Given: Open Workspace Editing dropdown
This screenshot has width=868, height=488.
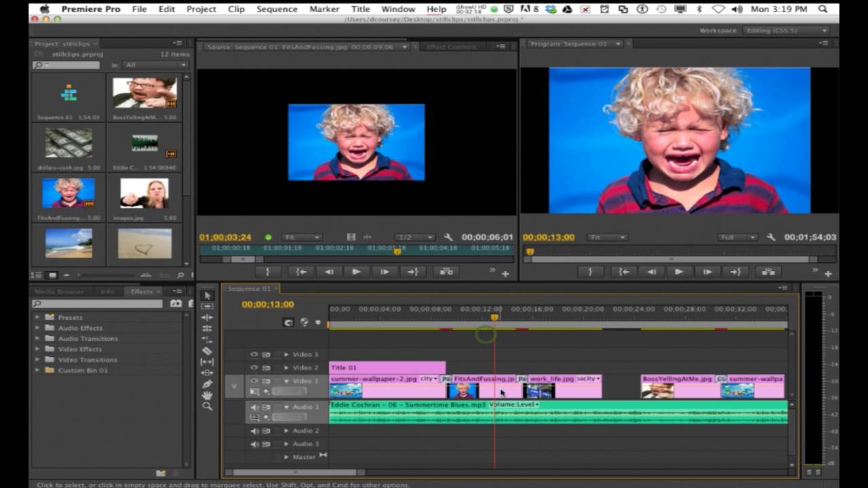Looking at the screenshot, I should pos(785,30).
